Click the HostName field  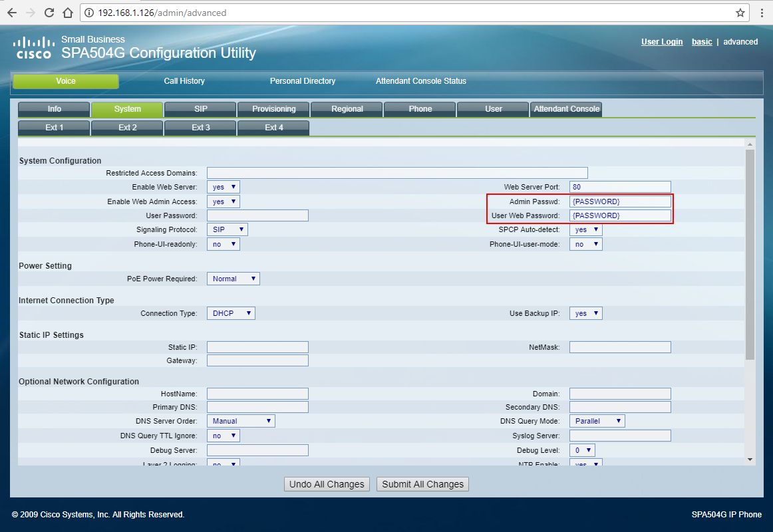coord(258,394)
